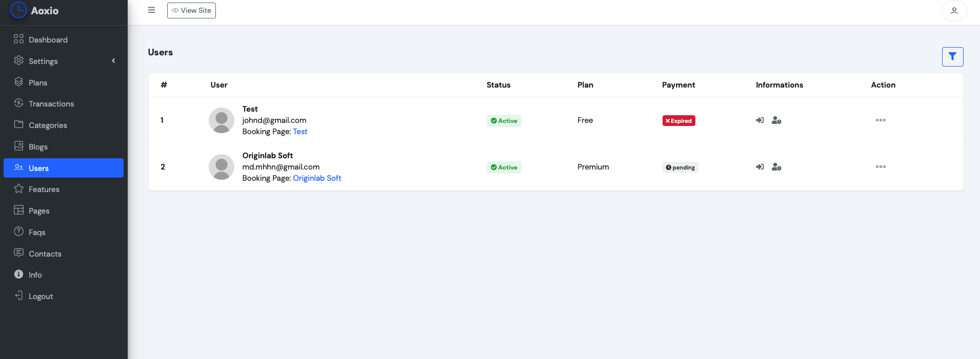This screenshot has height=359, width=980.
Task: Go to Dashboard menu item
Action: 64,39
